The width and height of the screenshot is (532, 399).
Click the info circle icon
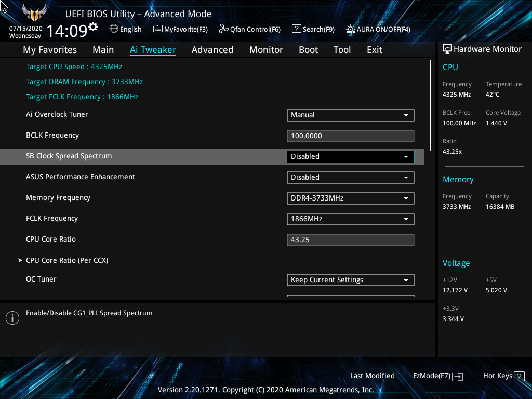pos(12,318)
